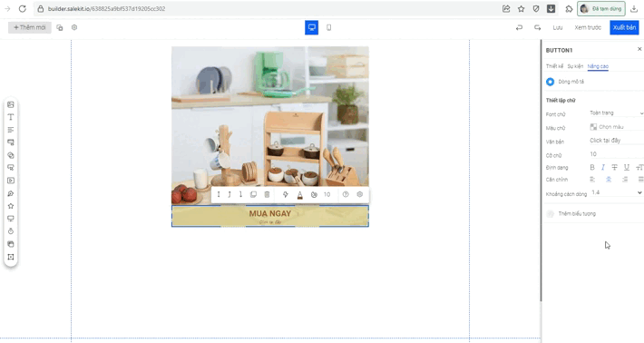Open the Khoảng cách dòng dropdown

(616, 192)
